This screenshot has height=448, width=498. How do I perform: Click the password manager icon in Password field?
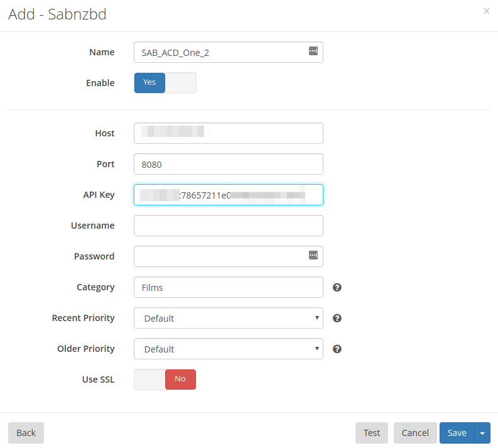(313, 255)
